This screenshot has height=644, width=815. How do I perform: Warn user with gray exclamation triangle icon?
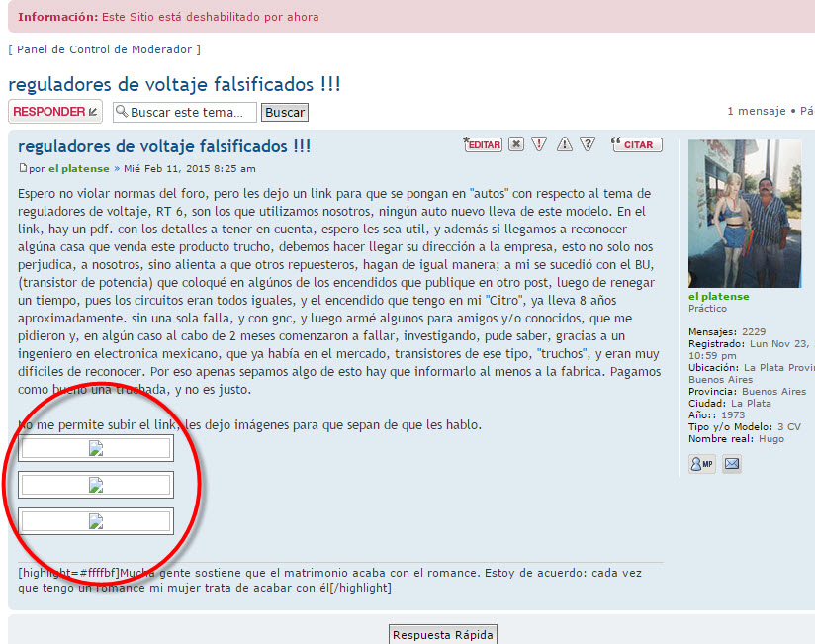[x=564, y=144]
